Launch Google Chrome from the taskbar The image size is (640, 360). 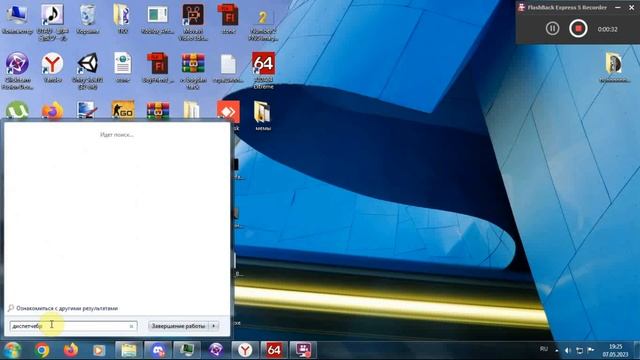pos(42,350)
